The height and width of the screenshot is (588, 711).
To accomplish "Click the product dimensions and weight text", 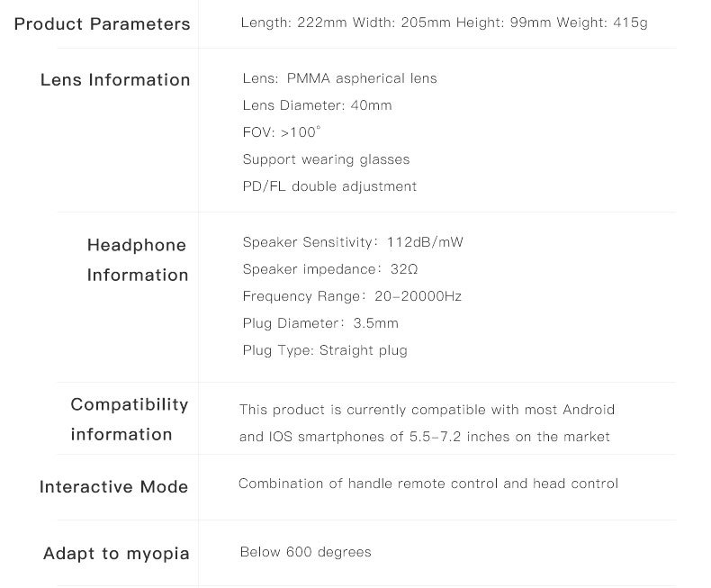I will (x=444, y=23).
